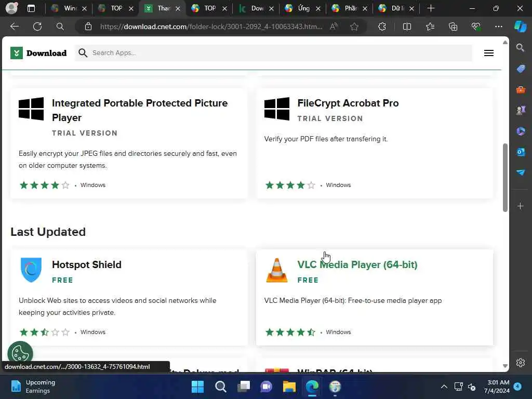
Task: Open the clock showing 3:01 AM
Action: [x=496, y=387]
